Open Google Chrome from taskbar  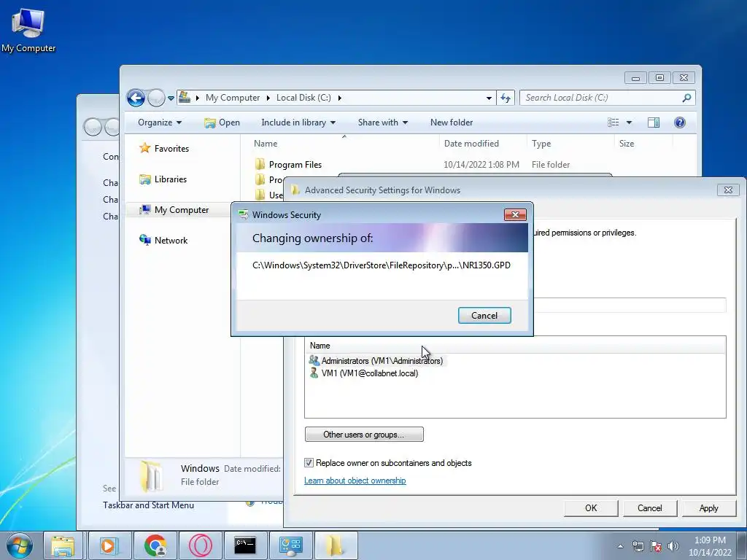tap(155, 545)
